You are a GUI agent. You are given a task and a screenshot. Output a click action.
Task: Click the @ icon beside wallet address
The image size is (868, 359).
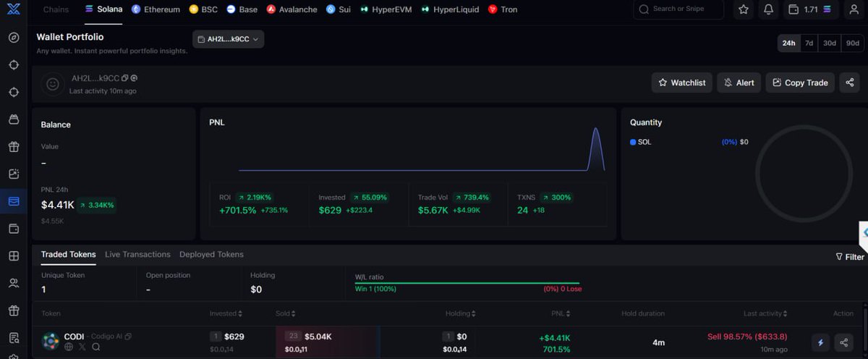134,78
